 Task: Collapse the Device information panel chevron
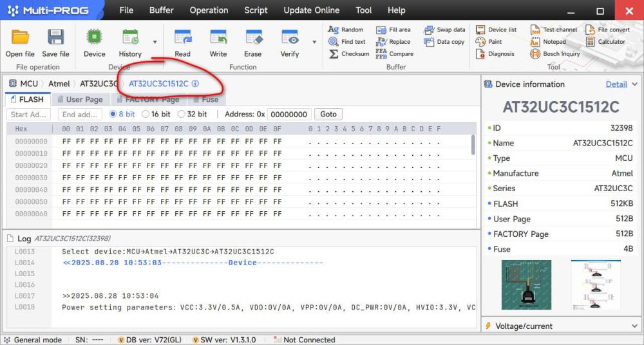pos(634,84)
